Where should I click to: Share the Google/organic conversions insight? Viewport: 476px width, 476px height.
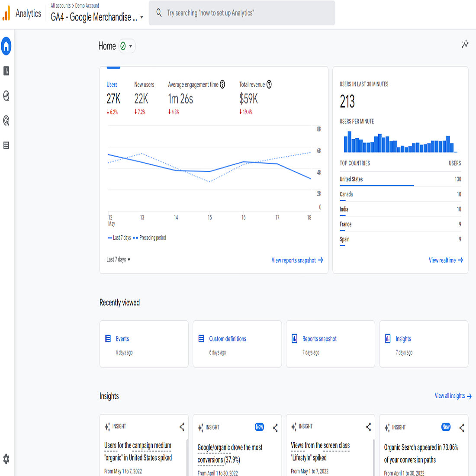pyautogui.click(x=275, y=428)
